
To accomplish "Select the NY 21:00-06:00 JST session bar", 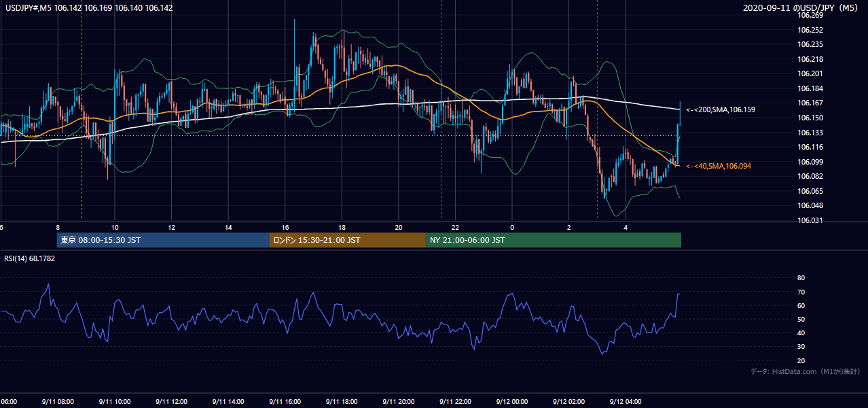I will 554,240.
